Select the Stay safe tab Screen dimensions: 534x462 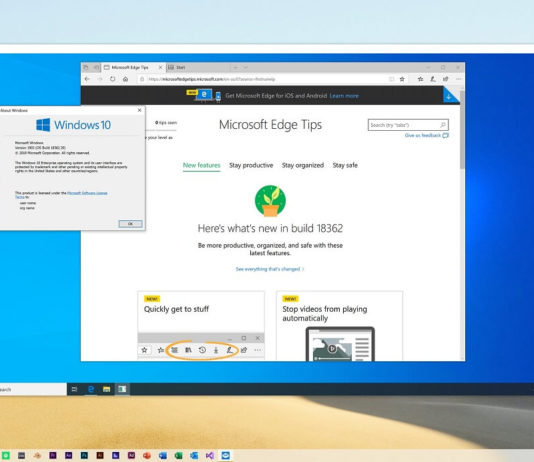tap(345, 165)
